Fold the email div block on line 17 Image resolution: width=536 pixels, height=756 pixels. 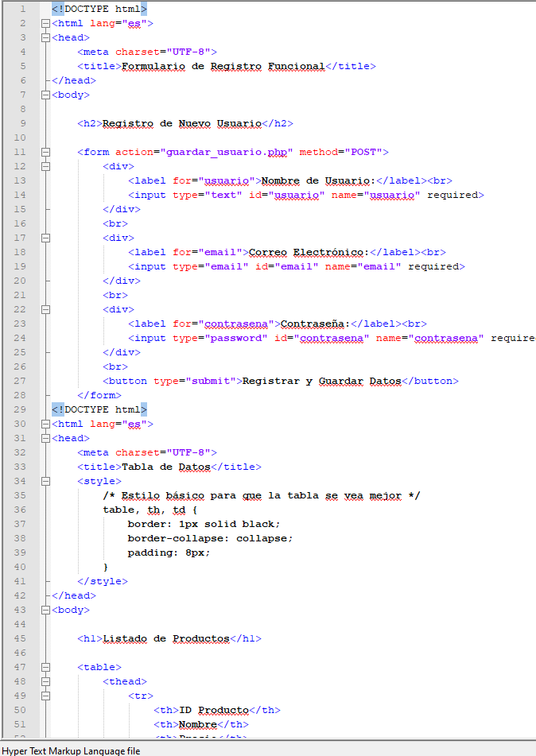tap(45, 238)
